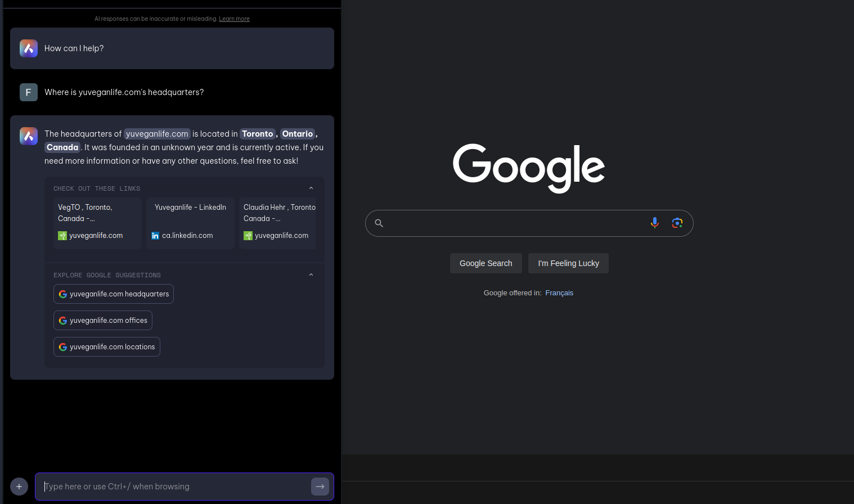
Task: Click yuveganlife favicon on Claudia Hehr card
Action: pos(248,236)
